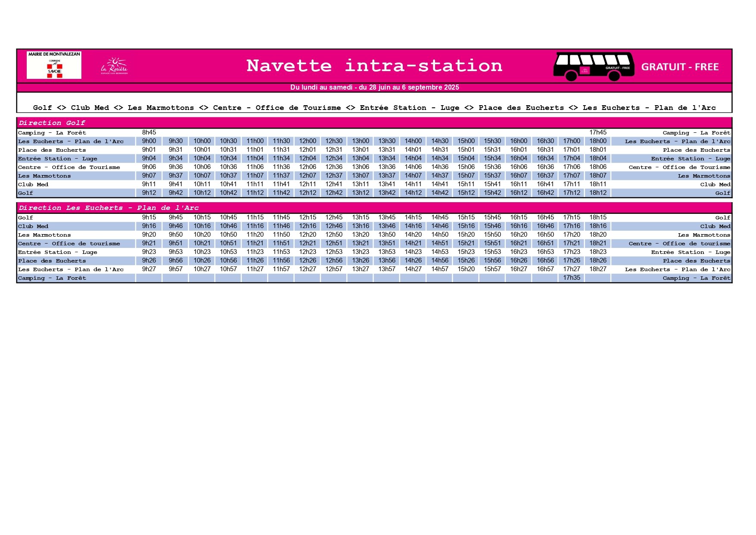Viewport: 756px width, 535px height.
Task: Select the 9h01 Place des Eucherts time
Action: click(149, 150)
